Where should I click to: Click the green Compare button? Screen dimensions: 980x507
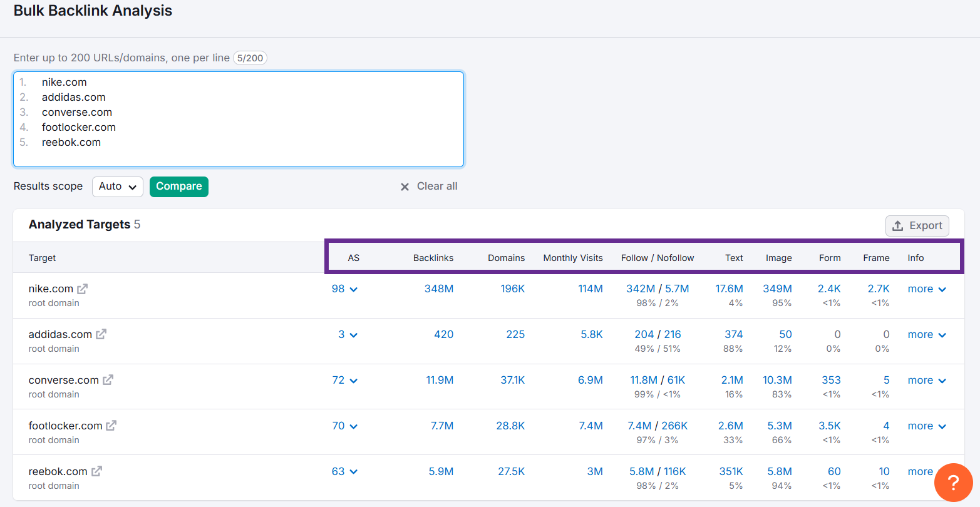tap(179, 187)
